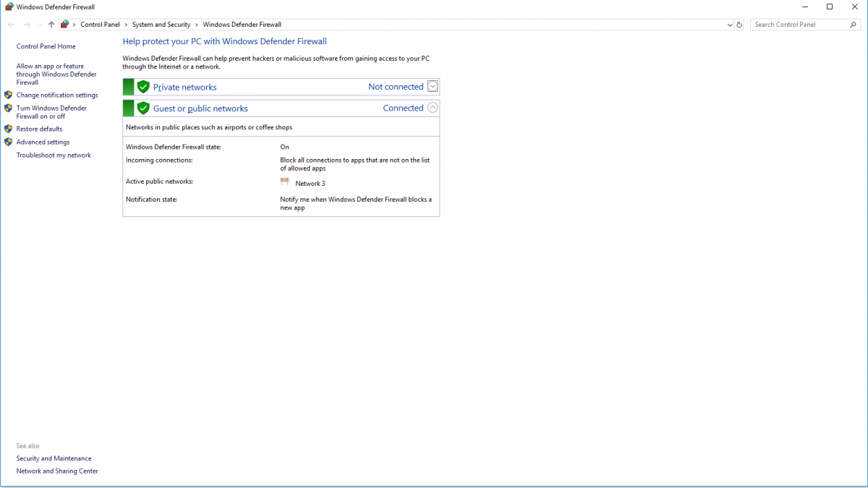Maximize the Windows Defender Firewall window
Viewport: 868px width, 488px height.
coord(830,7)
